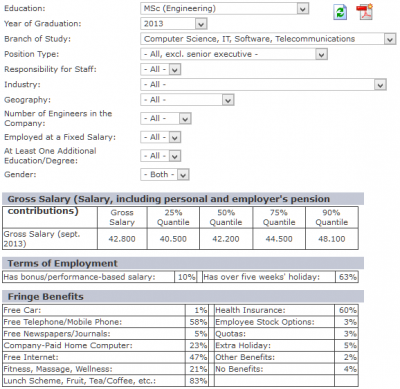Click the 'Extra Holiday:' benefit label
This screenshot has width=400, height=389.
(243, 345)
